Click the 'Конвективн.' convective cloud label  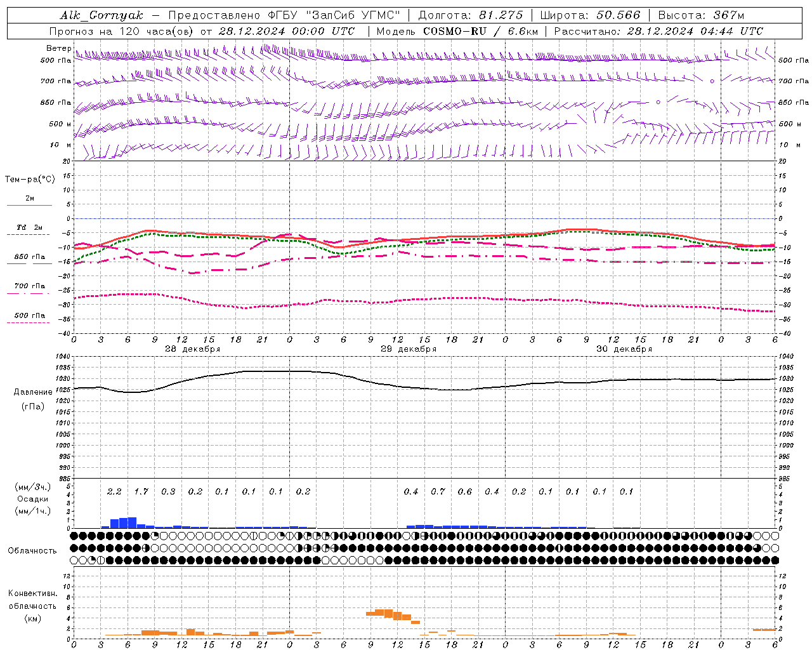33,594
